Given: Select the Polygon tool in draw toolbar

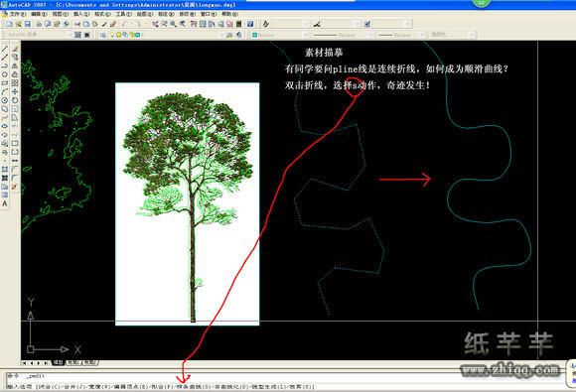Looking at the screenshot, I should tap(5, 74).
